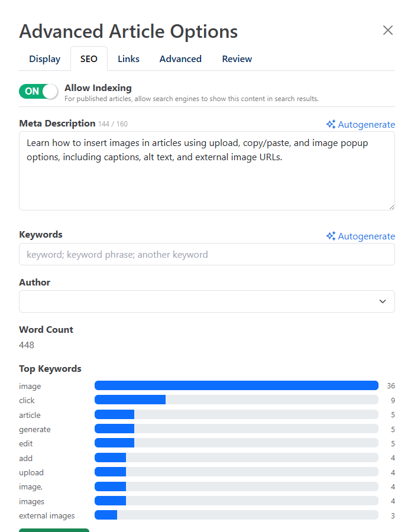Click the 'edit' keyword bar

pos(237,443)
